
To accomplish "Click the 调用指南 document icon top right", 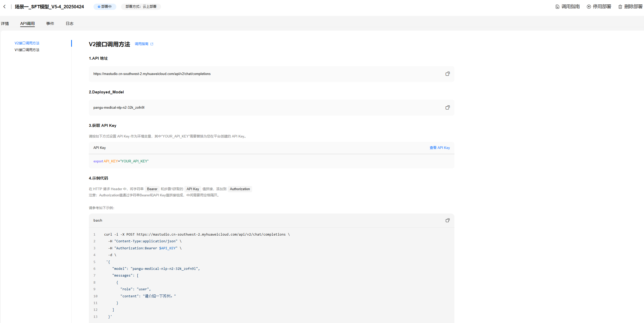I will click(x=557, y=7).
